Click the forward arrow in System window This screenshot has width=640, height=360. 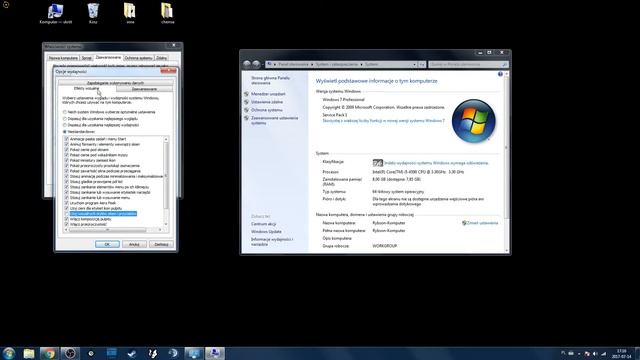coord(256,64)
